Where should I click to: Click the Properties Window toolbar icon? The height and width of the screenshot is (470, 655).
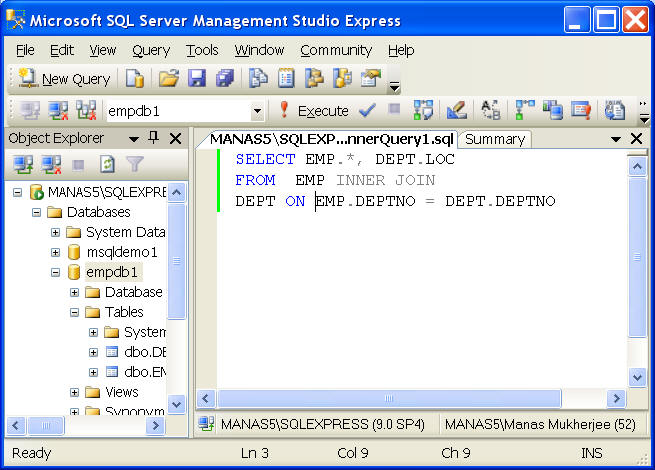click(371, 79)
